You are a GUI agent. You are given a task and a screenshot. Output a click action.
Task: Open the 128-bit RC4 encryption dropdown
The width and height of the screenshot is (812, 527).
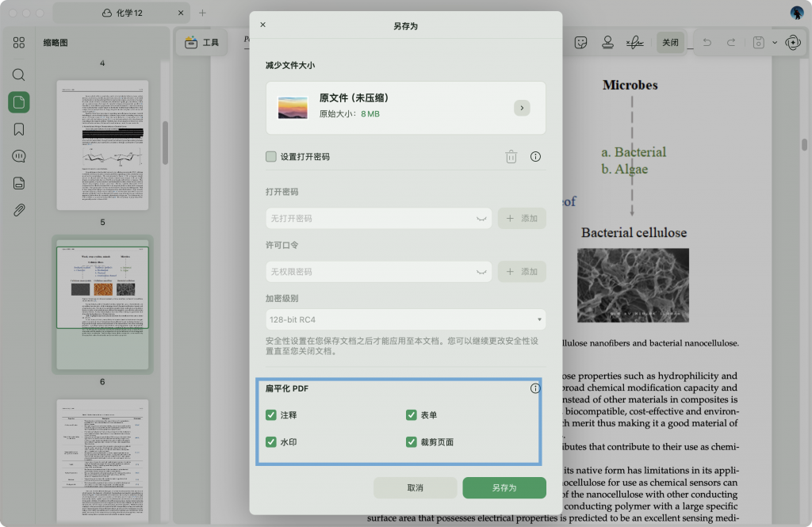pos(406,320)
